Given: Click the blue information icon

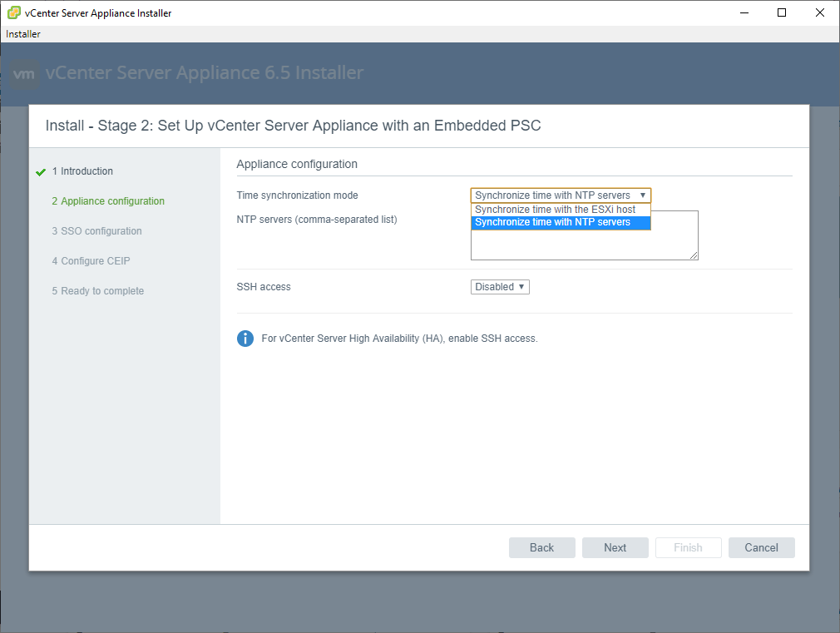Looking at the screenshot, I should point(245,339).
